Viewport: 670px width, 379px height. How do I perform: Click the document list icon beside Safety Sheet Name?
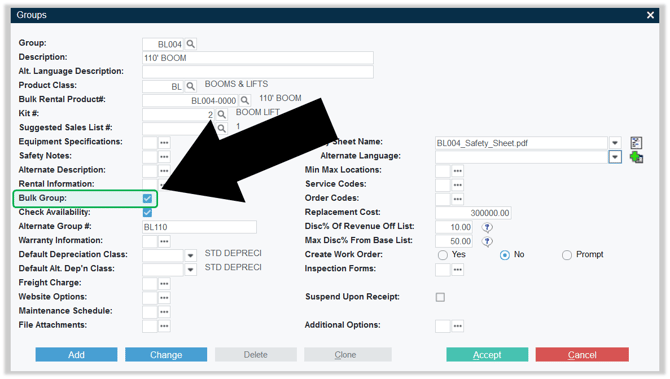(x=636, y=143)
